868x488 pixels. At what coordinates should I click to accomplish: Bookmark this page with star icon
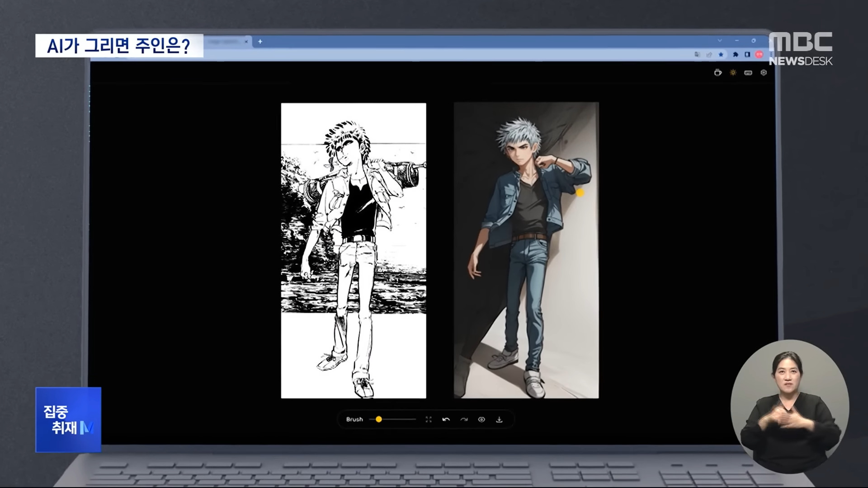721,55
